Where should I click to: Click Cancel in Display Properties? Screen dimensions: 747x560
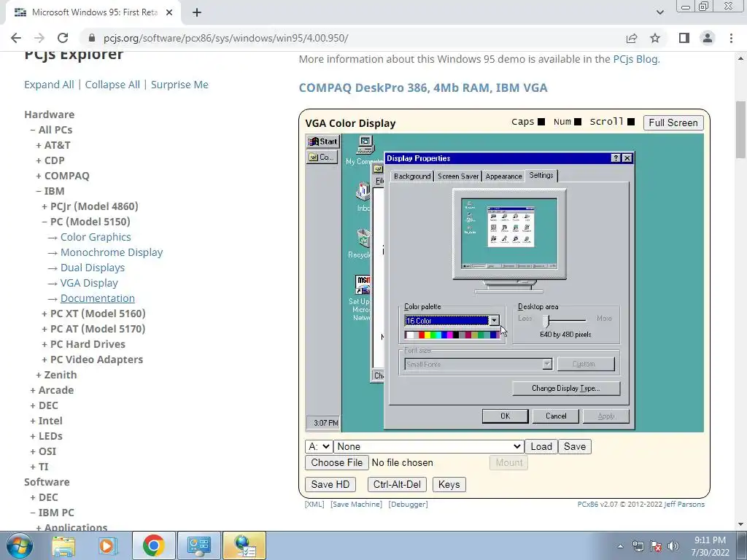pyautogui.click(x=555, y=416)
